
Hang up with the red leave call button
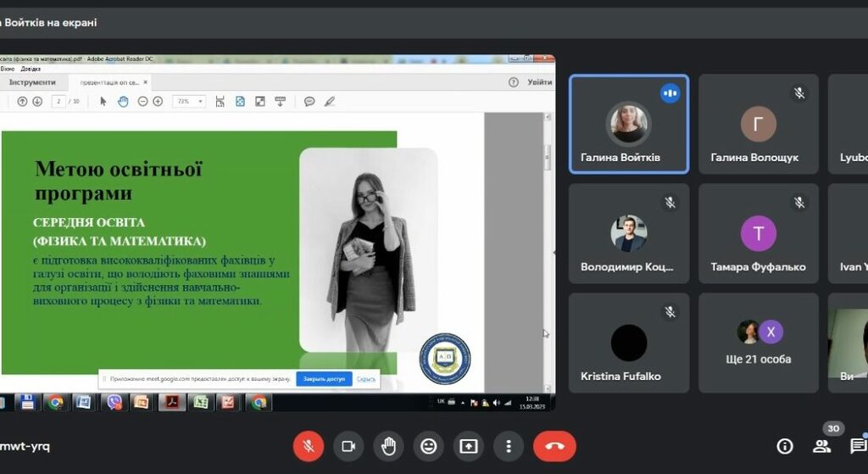coord(554,446)
